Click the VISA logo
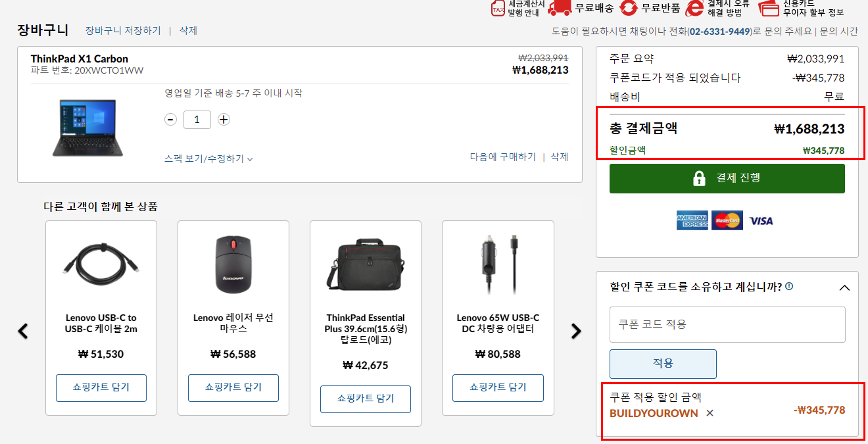 [761, 221]
